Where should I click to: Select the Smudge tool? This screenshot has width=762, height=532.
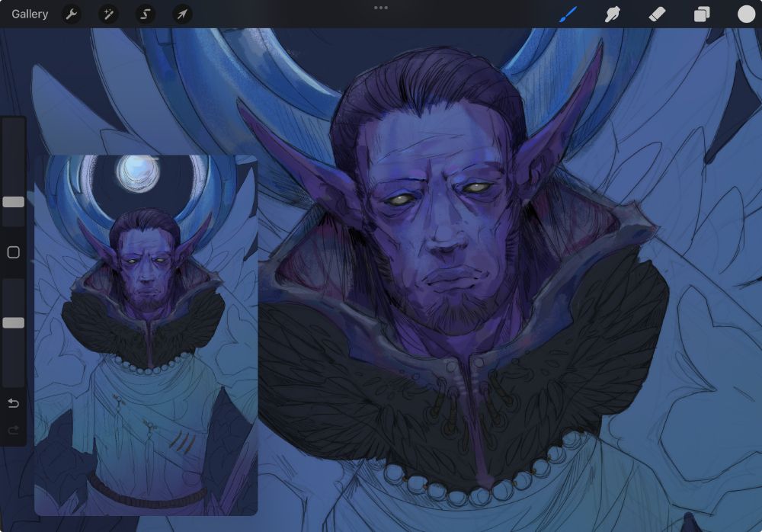[x=613, y=14]
